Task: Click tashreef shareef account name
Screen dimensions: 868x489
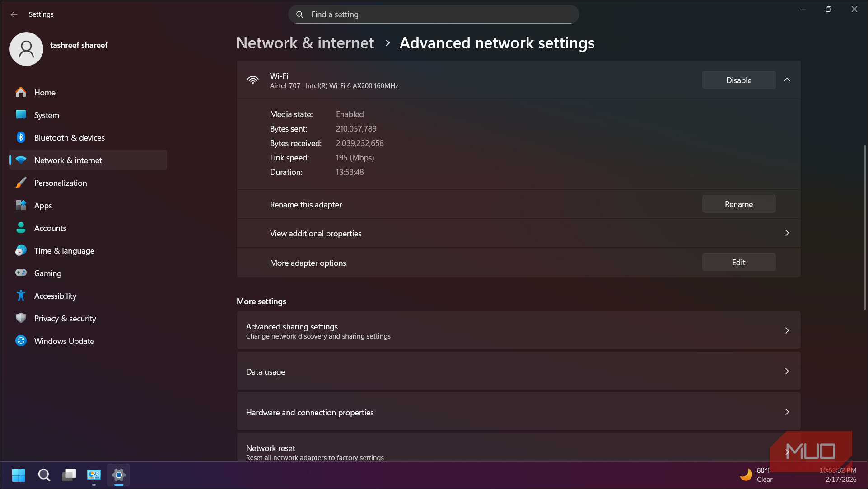Action: (79, 45)
